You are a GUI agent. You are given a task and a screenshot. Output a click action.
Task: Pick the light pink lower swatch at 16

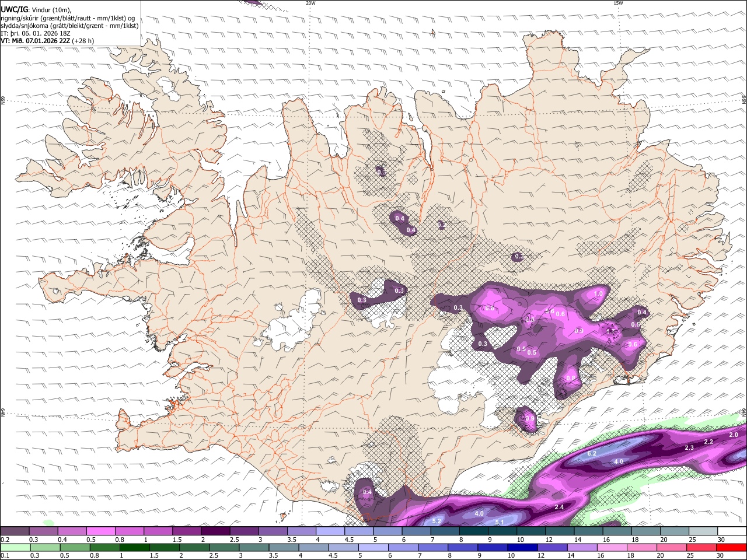(x=612, y=547)
